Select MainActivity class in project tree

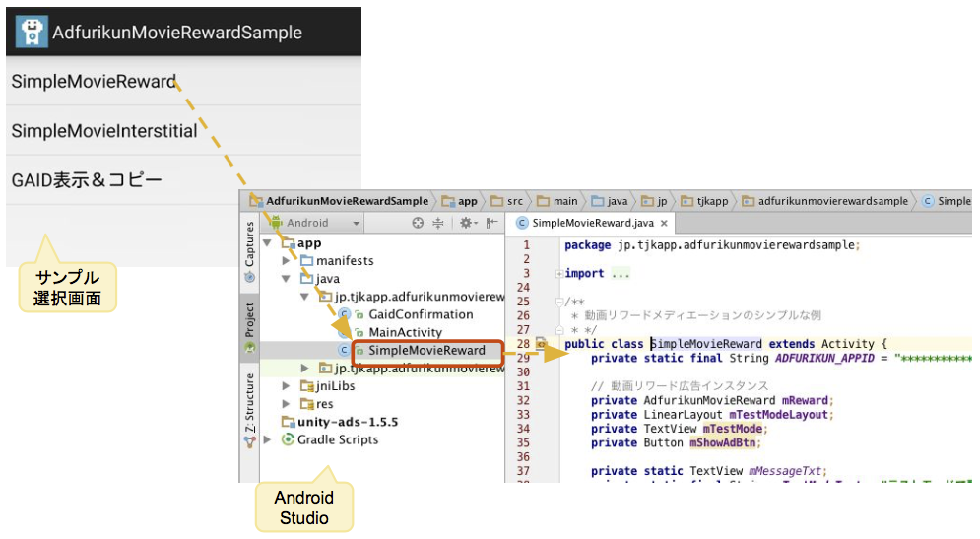(405, 333)
